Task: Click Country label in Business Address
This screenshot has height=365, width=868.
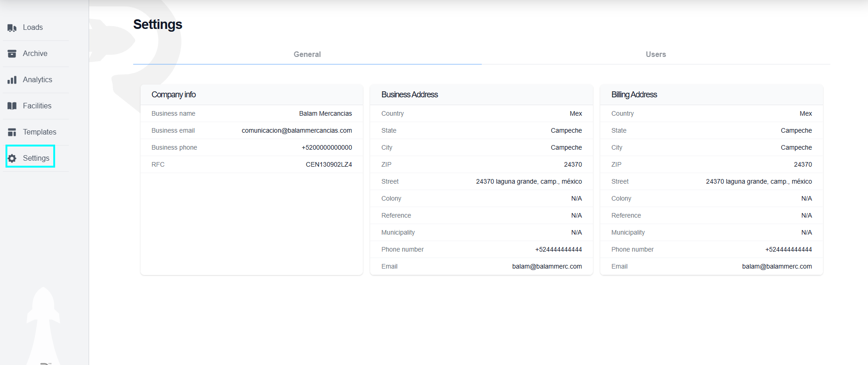Action: 392,113
